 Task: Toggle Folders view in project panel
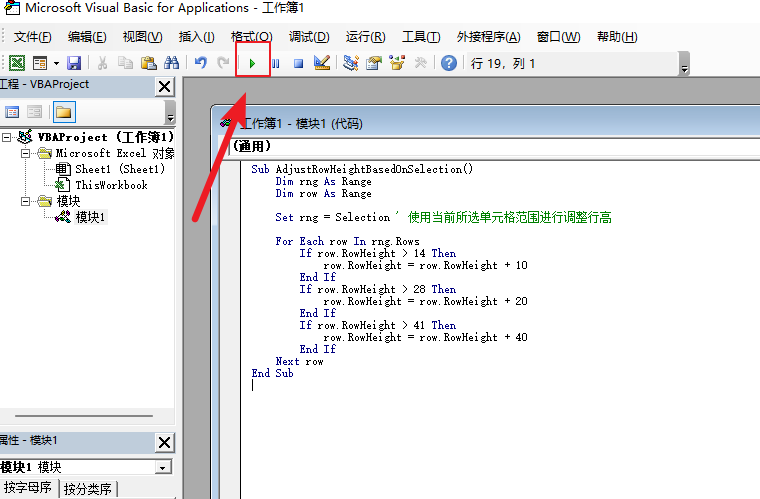(x=64, y=112)
